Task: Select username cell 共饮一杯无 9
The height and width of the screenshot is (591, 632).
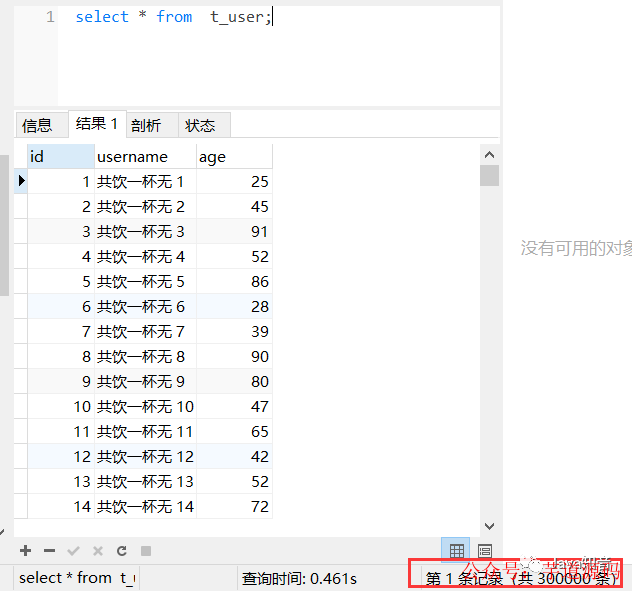Action: pyautogui.click(x=145, y=381)
